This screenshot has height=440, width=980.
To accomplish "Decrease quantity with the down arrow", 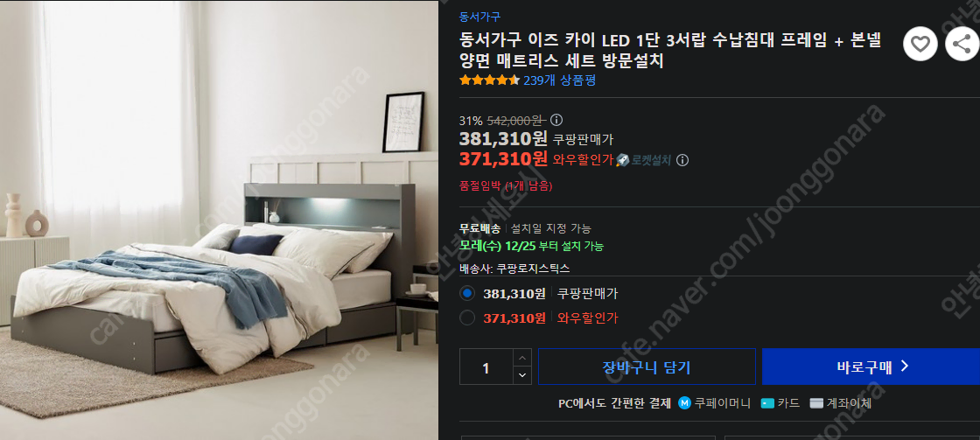I will click(521, 375).
